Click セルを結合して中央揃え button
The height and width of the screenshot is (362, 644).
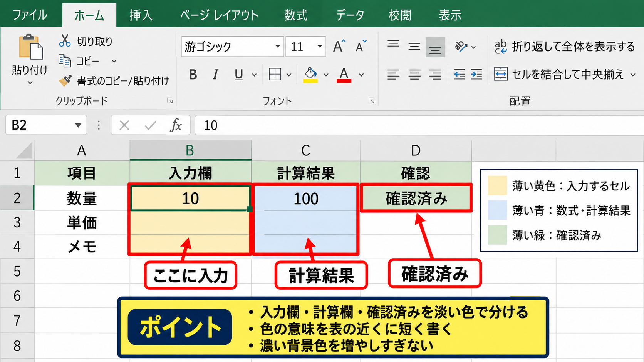559,74
